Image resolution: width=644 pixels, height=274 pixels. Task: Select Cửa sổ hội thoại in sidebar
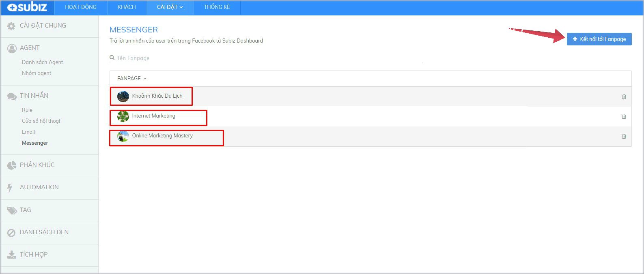(x=41, y=121)
